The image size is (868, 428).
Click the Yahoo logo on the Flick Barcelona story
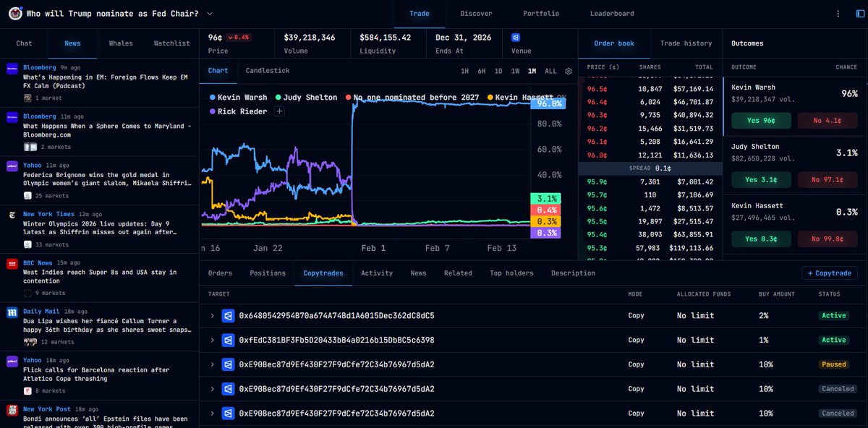click(x=12, y=361)
